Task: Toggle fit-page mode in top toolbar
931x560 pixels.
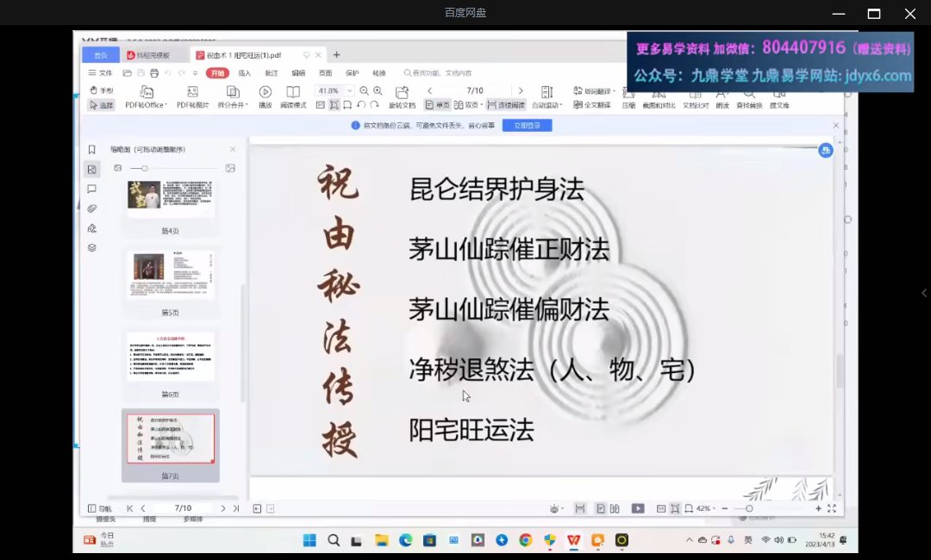Action: tap(334, 105)
